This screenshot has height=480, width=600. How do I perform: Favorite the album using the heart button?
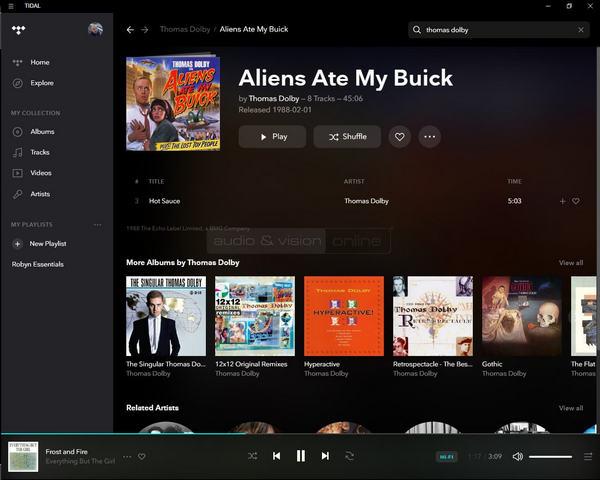tap(400, 137)
